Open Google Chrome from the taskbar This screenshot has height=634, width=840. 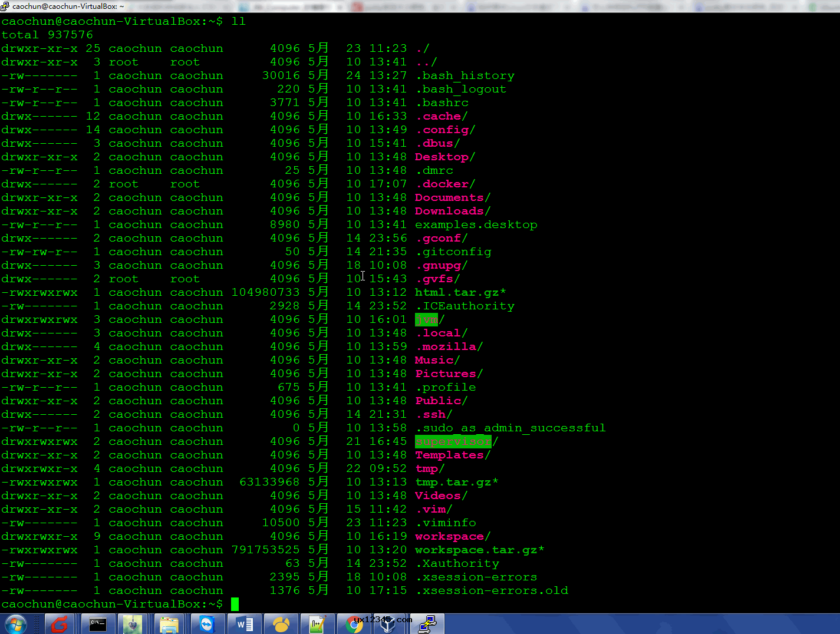[x=354, y=624]
